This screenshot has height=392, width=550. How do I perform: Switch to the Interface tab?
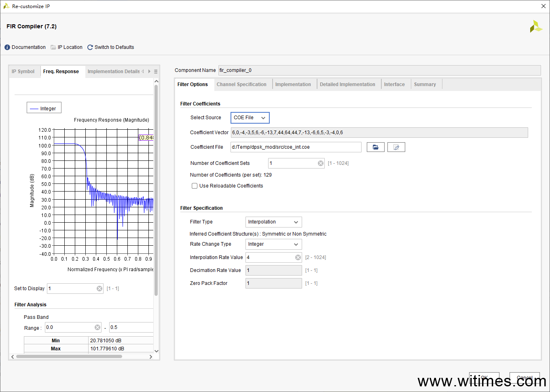coord(394,84)
